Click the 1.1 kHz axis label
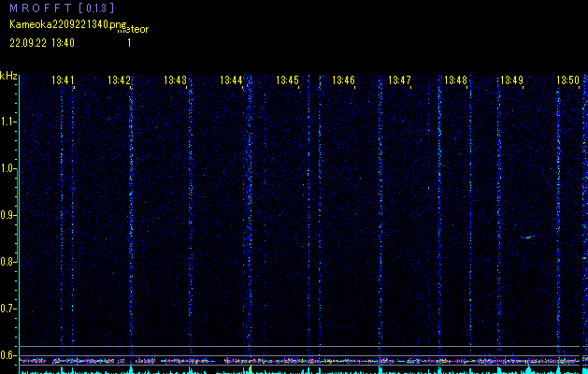Viewport: 588px width, 374px height. 7,122
